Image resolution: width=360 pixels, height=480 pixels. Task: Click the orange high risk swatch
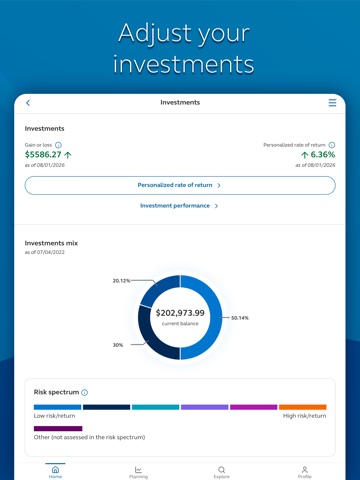303,407
